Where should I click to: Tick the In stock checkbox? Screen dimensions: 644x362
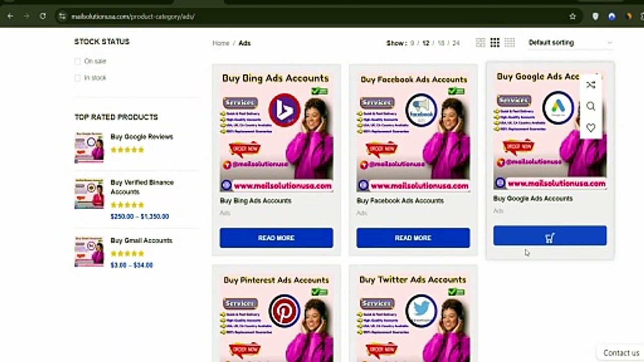(77, 78)
